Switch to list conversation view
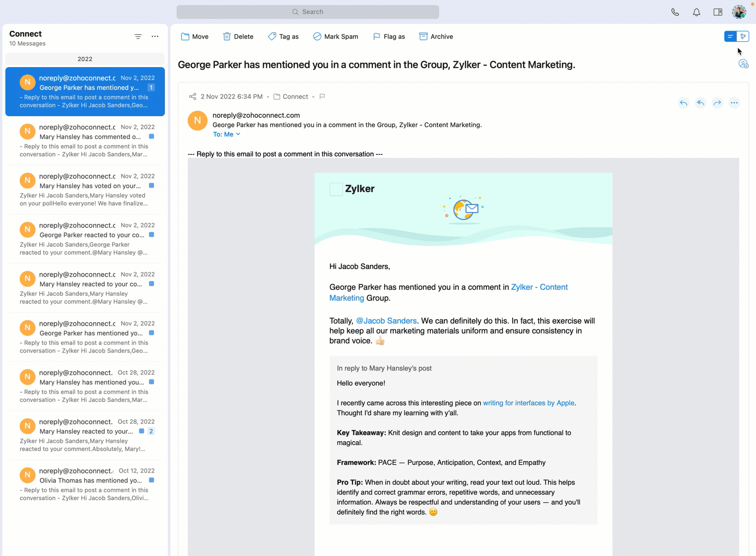The height and width of the screenshot is (556, 756). tap(730, 36)
